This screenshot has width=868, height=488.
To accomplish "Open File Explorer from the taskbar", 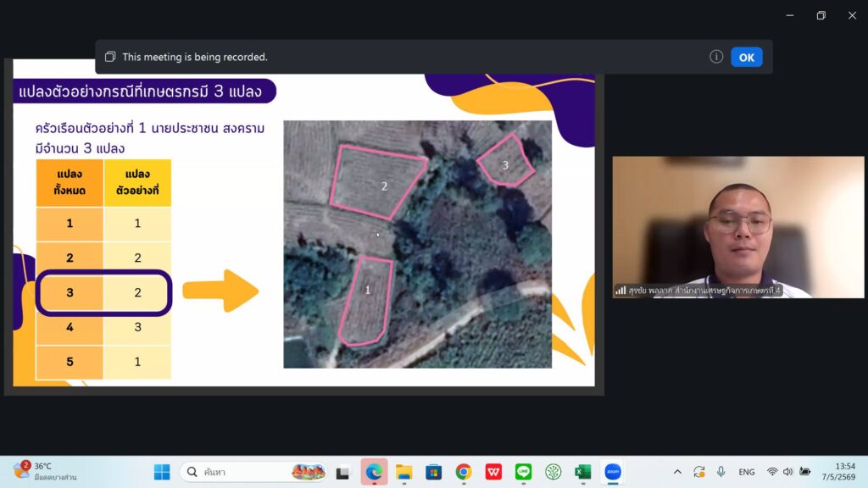I will [403, 472].
